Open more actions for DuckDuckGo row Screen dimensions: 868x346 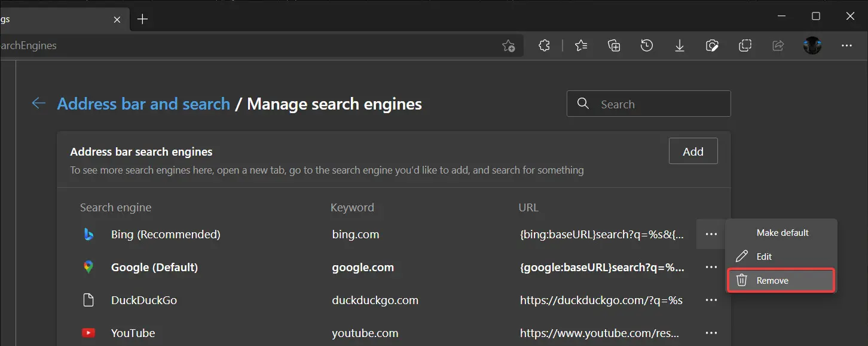(x=711, y=300)
